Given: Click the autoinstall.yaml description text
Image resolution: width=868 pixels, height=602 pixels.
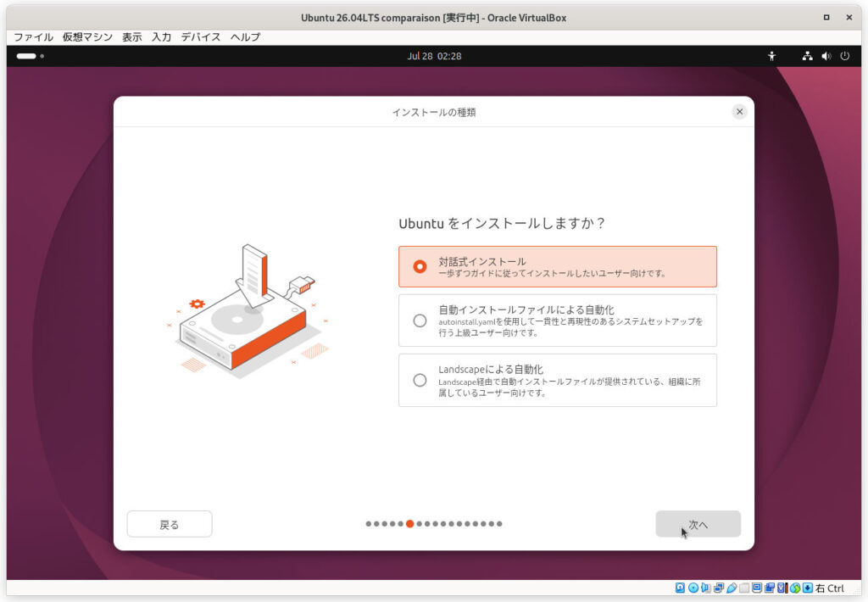Looking at the screenshot, I should point(570,326).
